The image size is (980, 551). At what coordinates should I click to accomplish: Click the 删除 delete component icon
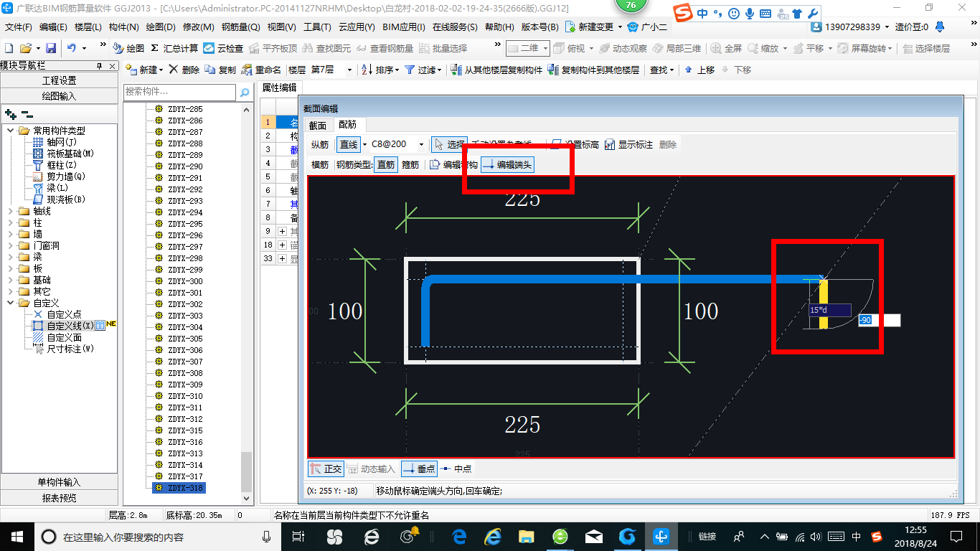(184, 70)
